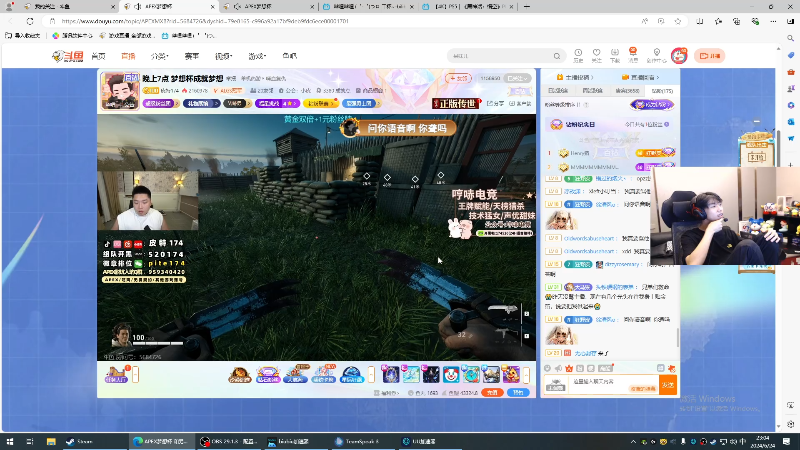Expand the dropdown next to follower count

pos(517,79)
